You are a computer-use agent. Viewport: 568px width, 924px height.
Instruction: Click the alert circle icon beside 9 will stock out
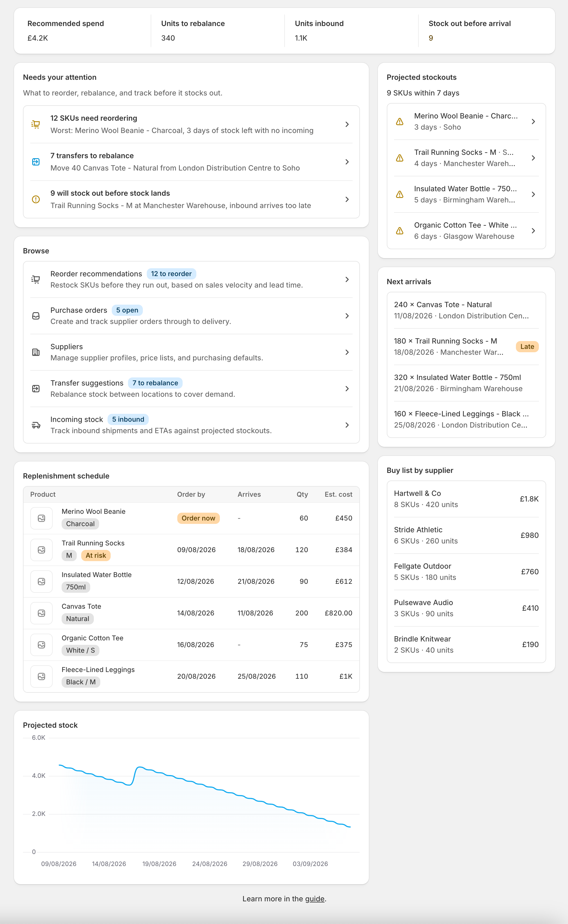(x=36, y=199)
